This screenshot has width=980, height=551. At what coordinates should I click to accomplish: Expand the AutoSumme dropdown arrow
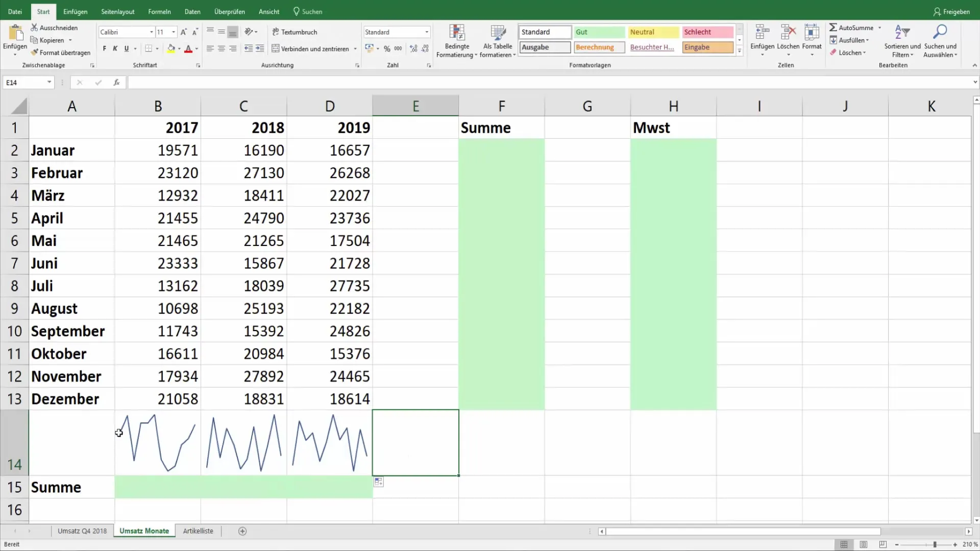[879, 28]
